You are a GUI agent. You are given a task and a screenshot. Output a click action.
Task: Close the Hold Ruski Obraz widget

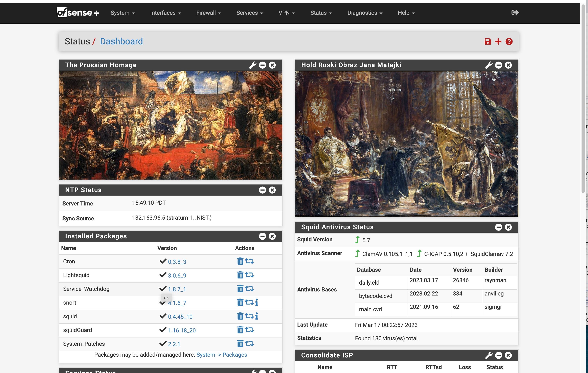(508, 65)
